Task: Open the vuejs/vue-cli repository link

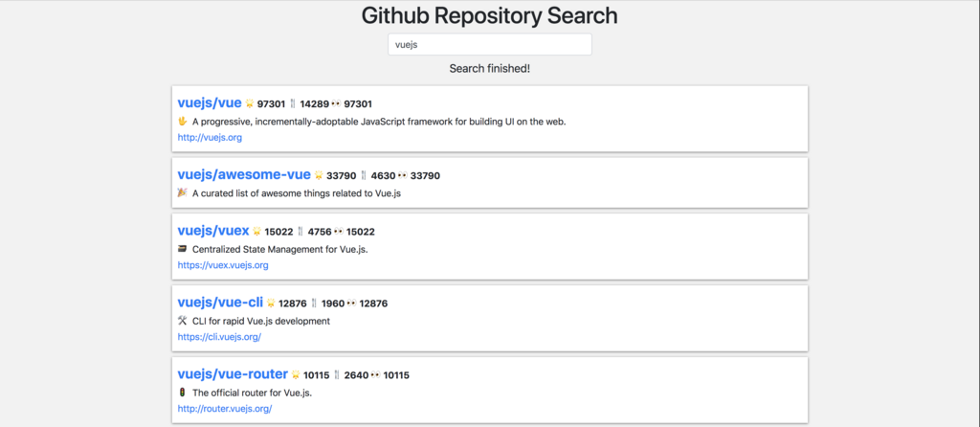Action: (220, 303)
